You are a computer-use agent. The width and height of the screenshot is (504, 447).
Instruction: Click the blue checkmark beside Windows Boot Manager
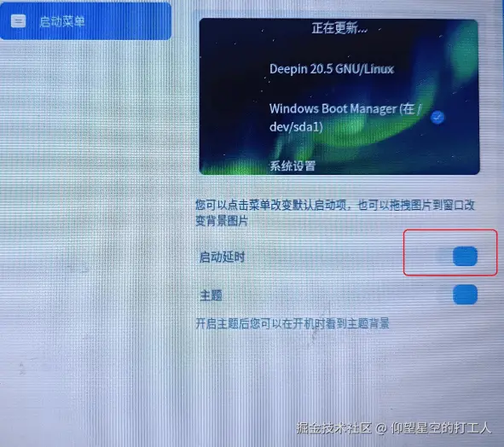437,118
